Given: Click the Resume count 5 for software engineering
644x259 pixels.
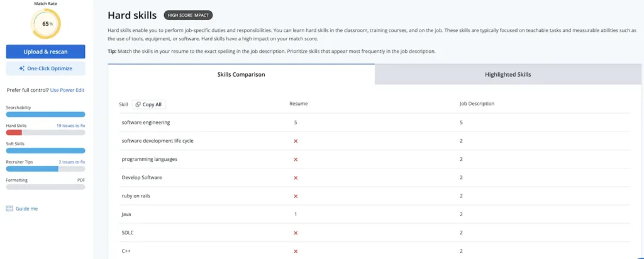Looking at the screenshot, I should coord(296,123).
